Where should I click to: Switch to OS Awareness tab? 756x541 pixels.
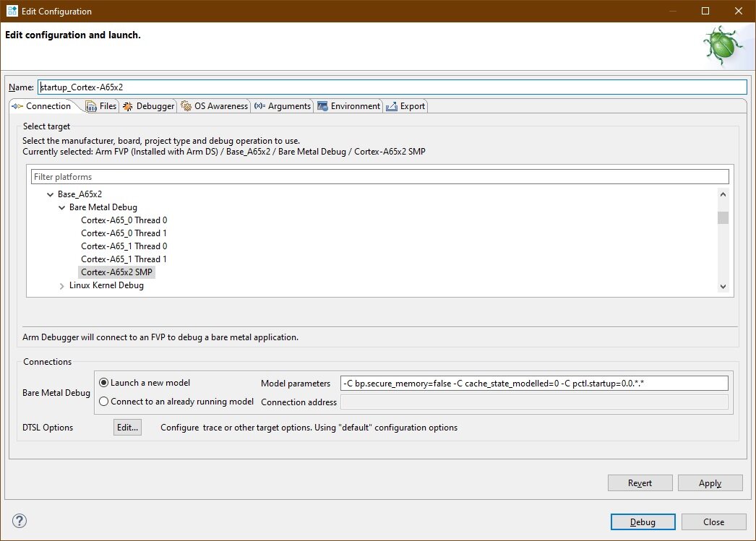coord(214,106)
